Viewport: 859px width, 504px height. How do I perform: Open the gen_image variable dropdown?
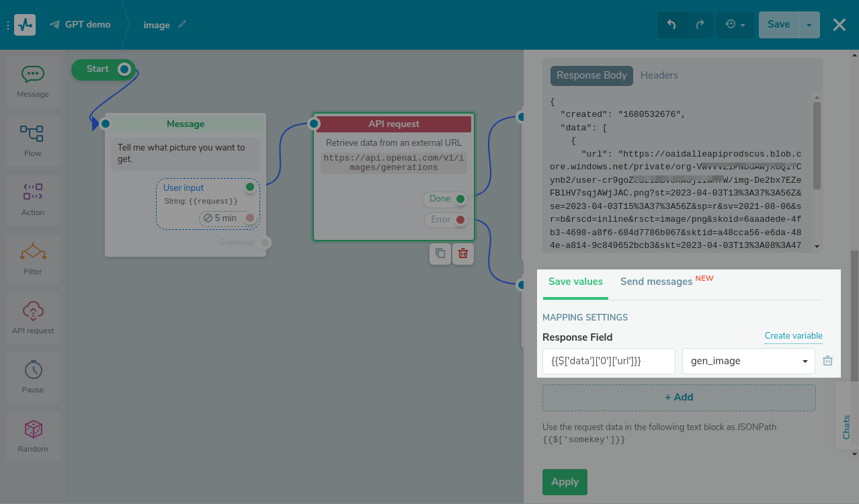pos(748,361)
